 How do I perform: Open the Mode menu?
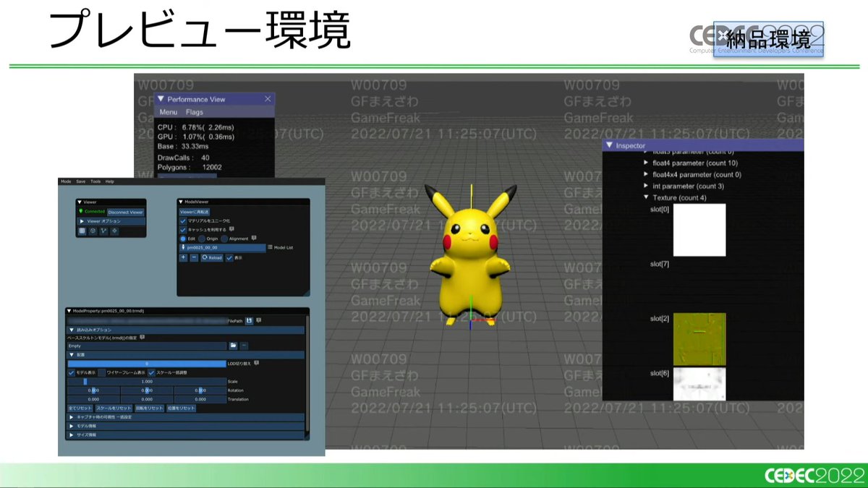[x=66, y=181]
